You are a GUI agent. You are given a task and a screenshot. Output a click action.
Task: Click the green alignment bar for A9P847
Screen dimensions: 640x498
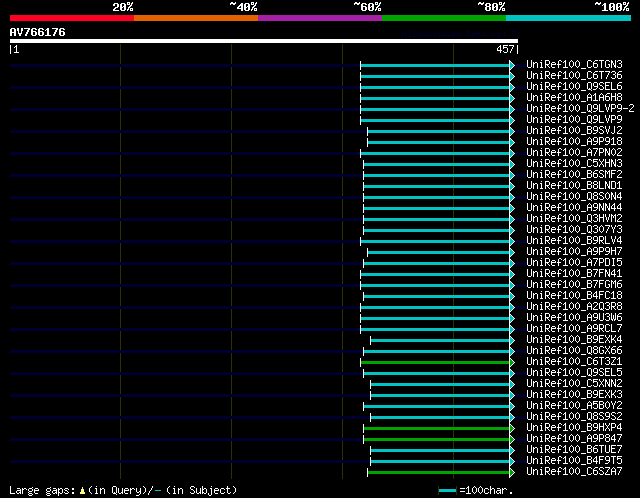[x=437, y=440]
